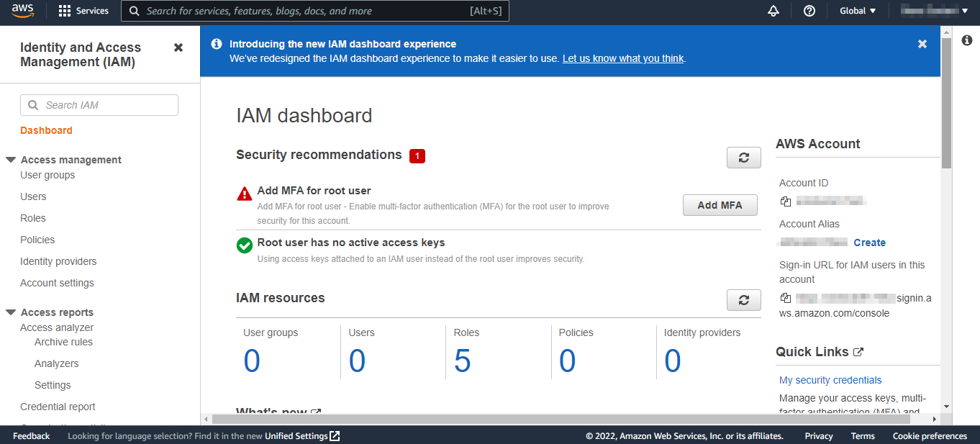Open My security credentials link
The height and width of the screenshot is (444, 980).
830,380
